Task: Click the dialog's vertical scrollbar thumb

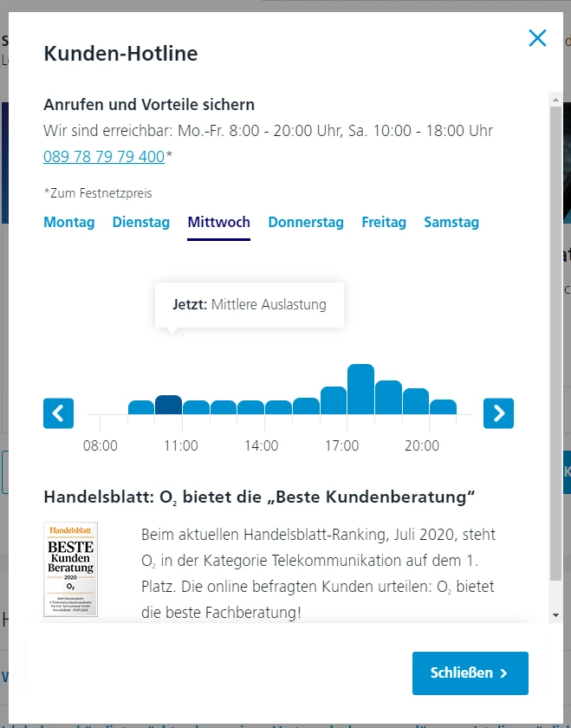Action: click(x=555, y=343)
